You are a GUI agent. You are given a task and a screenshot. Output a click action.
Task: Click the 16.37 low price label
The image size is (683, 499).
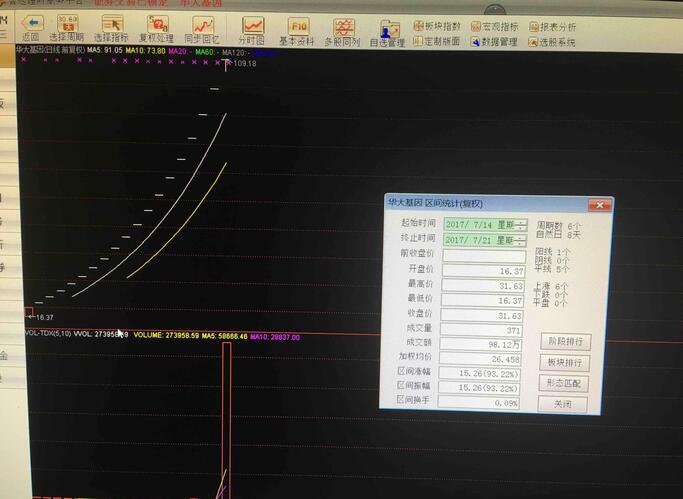point(44,317)
